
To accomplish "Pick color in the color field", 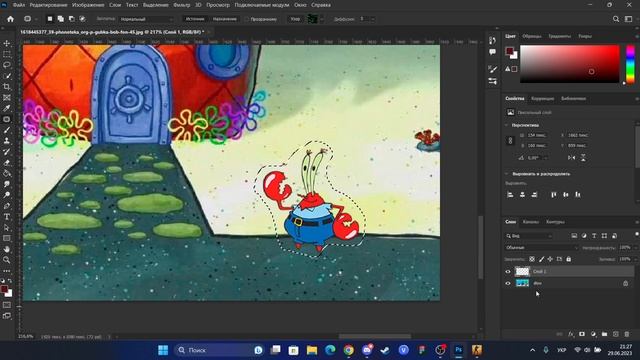I will point(569,64).
